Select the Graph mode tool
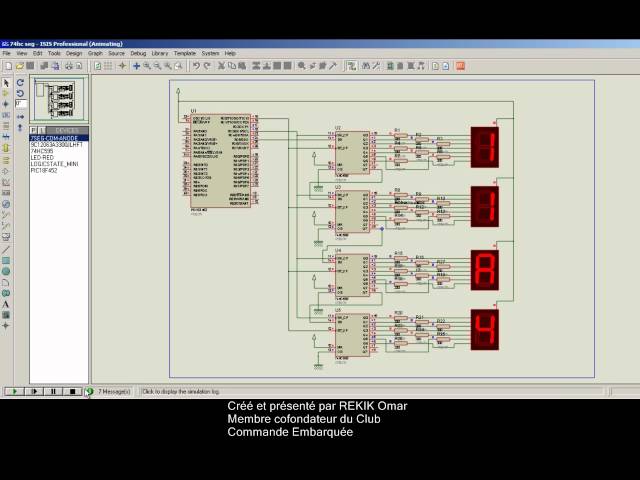Image resolution: width=640 pixels, height=480 pixels. click(x=6, y=182)
